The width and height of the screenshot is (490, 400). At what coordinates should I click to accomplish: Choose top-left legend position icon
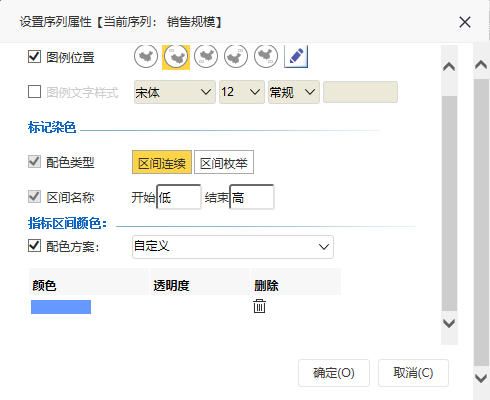click(x=176, y=57)
